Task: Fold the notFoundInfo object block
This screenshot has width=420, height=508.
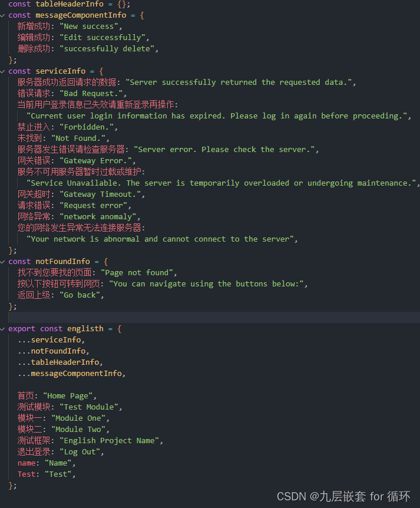Action: (2, 262)
